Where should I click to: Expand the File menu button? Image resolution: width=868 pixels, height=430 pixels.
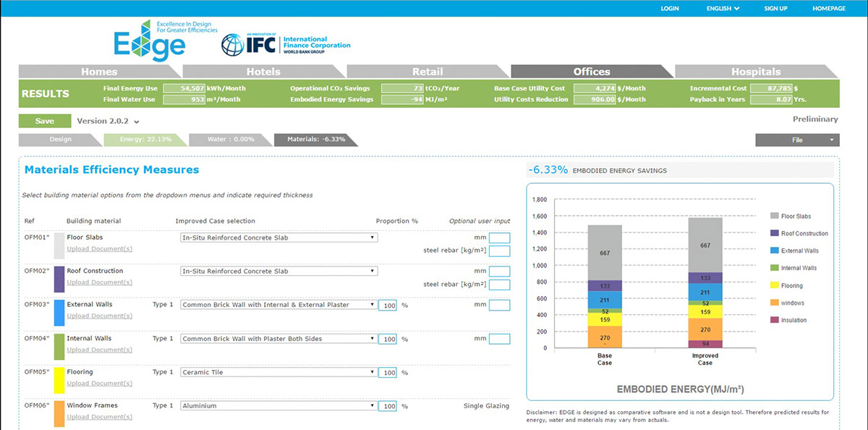pos(796,140)
